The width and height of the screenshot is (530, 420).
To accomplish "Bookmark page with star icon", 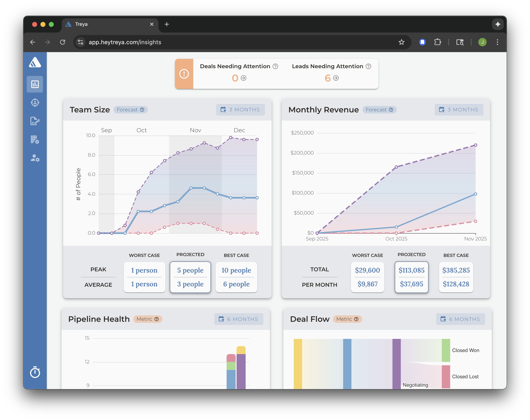I will [401, 42].
